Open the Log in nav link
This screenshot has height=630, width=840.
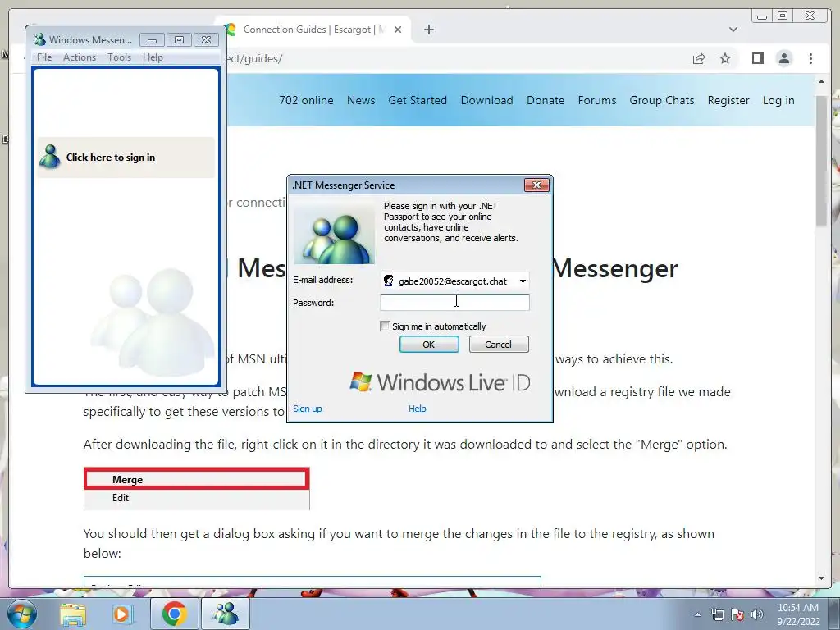(x=778, y=100)
